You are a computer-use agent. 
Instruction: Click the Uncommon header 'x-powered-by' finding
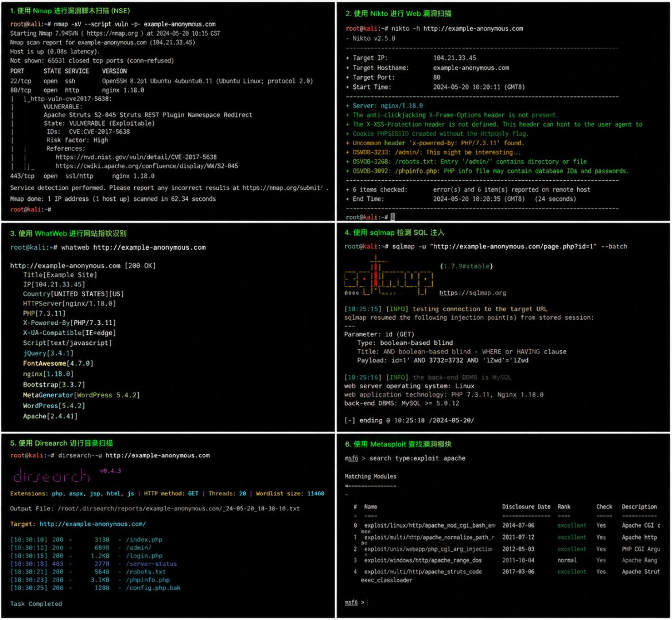[x=435, y=143]
